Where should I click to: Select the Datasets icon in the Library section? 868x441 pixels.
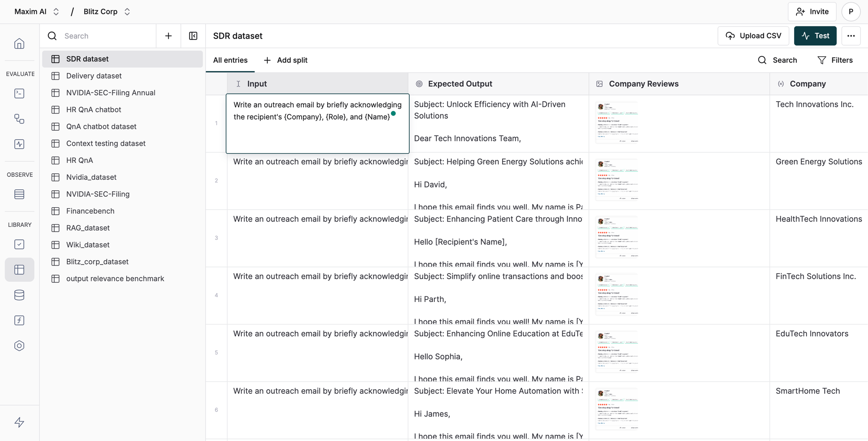(19, 269)
